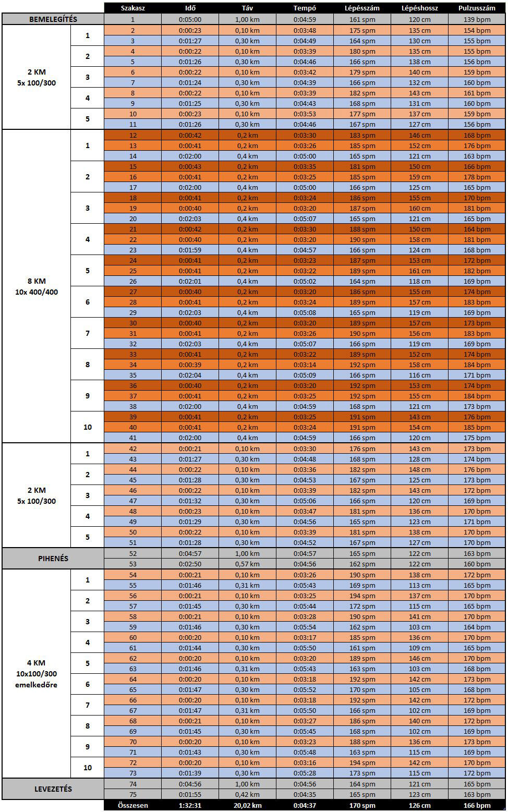Select segment 56 cadence 194 spm cell
Image resolution: width=508 pixels, height=812 pixels.
tap(362, 596)
